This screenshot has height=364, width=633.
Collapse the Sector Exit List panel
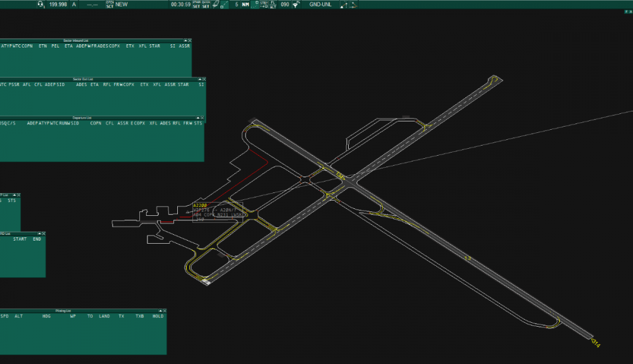pyautogui.click(x=198, y=79)
